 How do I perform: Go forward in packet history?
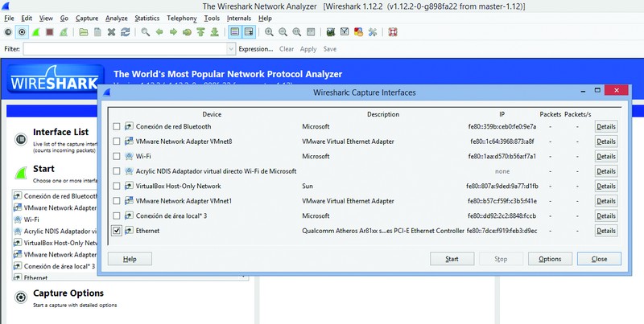(x=173, y=32)
